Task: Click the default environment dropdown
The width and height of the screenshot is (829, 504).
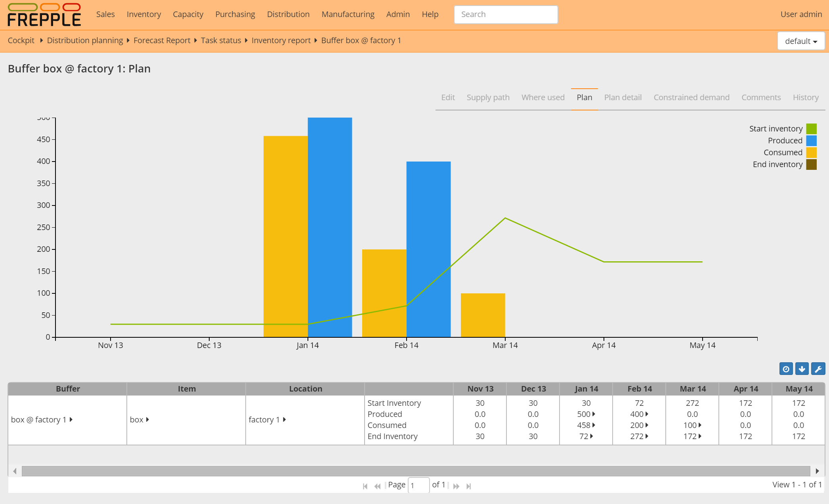Action: (x=799, y=40)
